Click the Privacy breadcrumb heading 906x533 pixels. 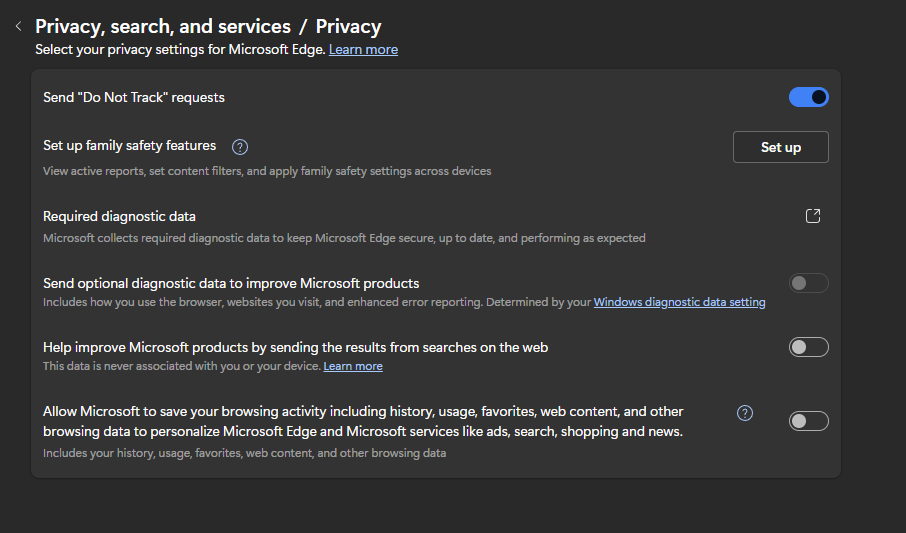click(x=348, y=27)
